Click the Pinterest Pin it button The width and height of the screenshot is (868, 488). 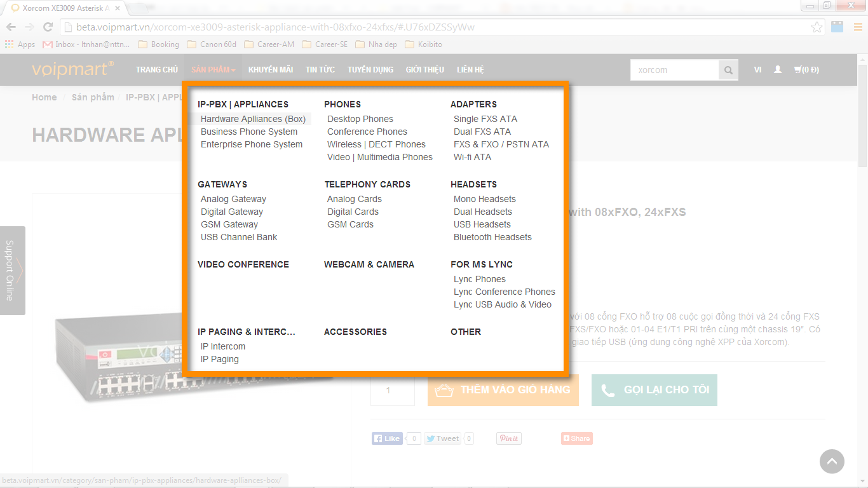[x=508, y=438]
